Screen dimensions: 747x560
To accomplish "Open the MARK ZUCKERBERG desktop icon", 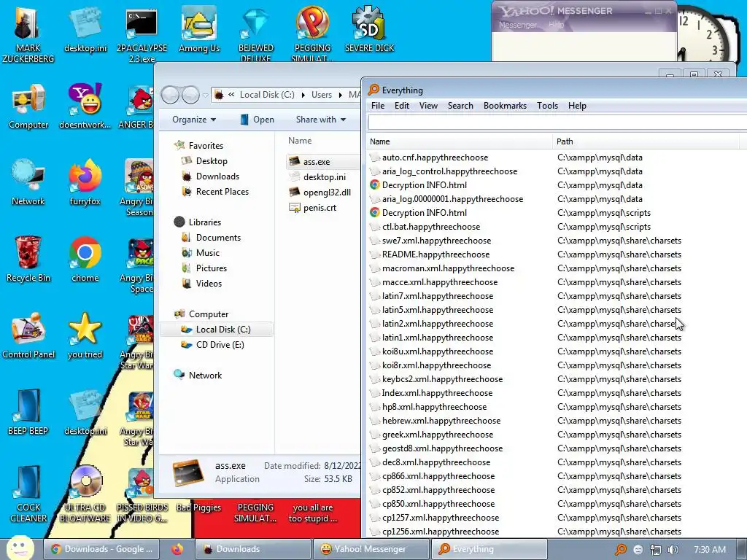I will [28, 34].
